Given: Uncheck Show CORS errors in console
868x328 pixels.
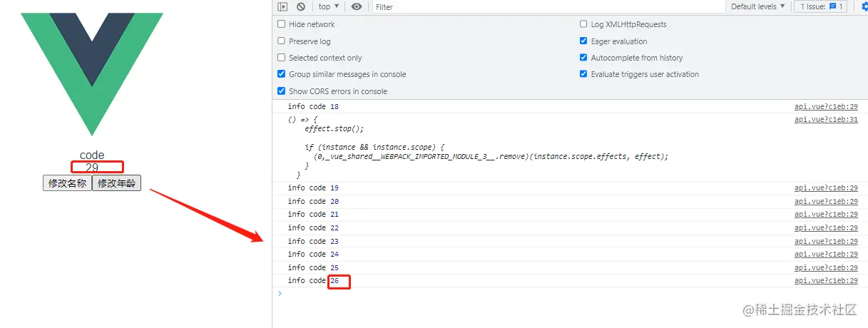Looking at the screenshot, I should coord(281,91).
